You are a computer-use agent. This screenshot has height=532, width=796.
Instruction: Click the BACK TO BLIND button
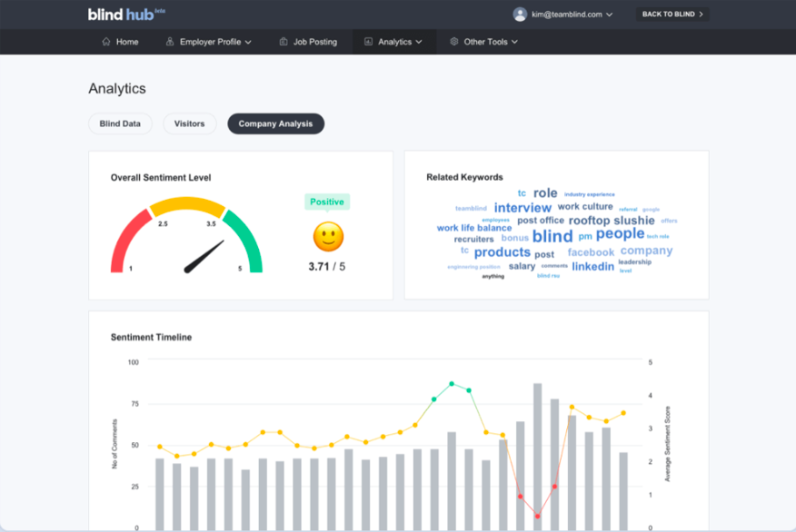[672, 15]
